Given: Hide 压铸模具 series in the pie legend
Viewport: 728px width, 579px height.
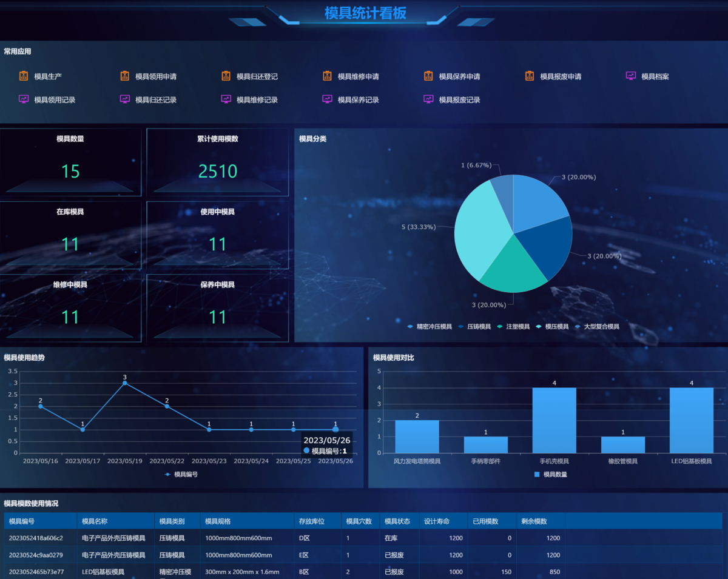Looking at the screenshot, I should pos(475,327).
